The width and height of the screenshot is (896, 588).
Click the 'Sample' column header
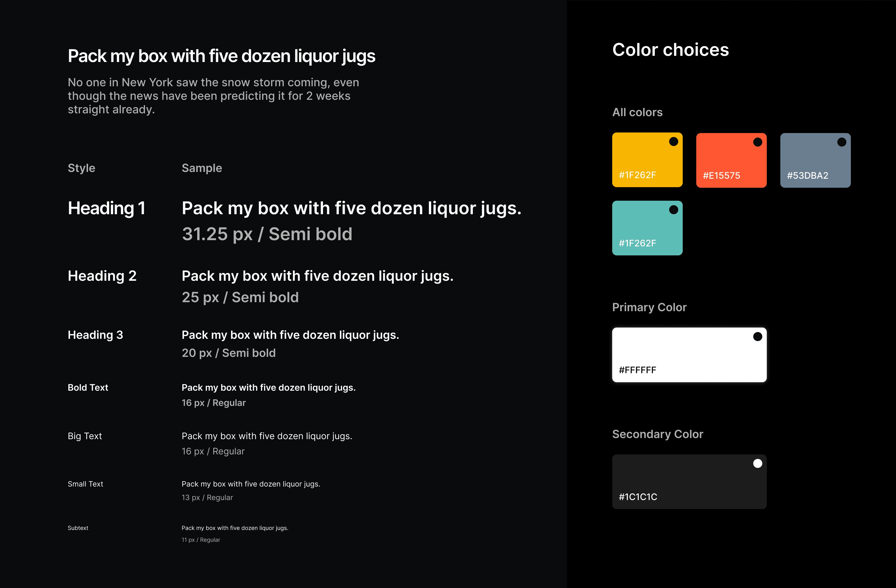click(202, 168)
